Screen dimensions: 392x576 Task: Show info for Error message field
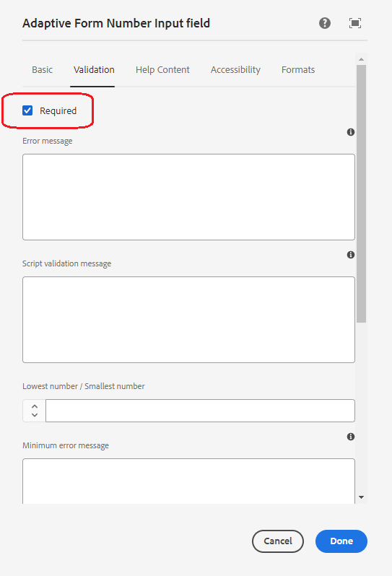(351, 132)
